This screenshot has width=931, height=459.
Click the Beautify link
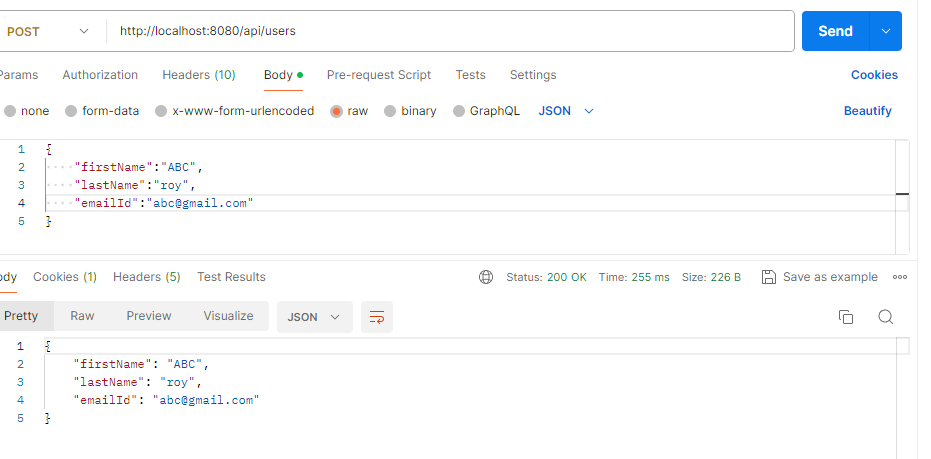pos(867,111)
